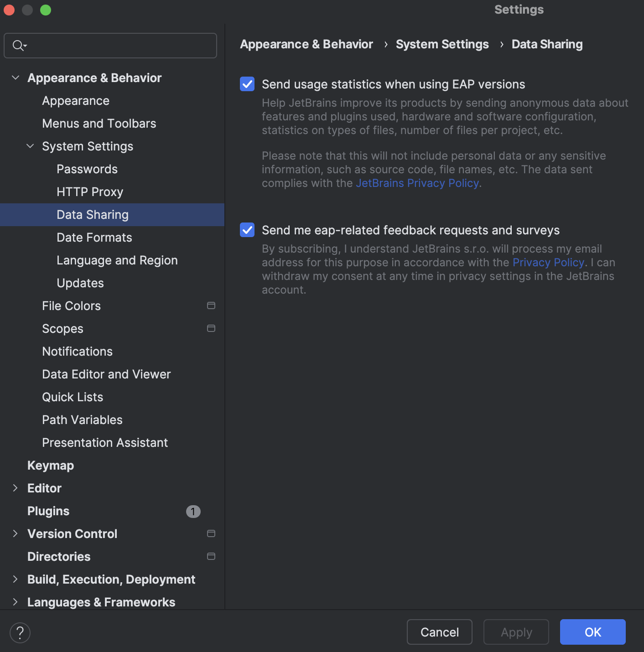The width and height of the screenshot is (644, 652).
Task: Collapse the System Settings tree node
Action: [30, 146]
